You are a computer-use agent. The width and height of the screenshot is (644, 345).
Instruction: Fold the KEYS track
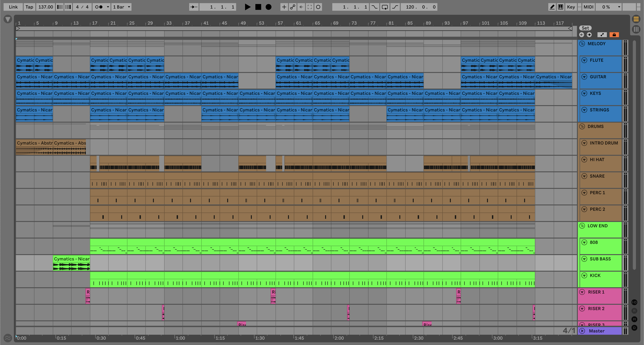click(x=584, y=93)
